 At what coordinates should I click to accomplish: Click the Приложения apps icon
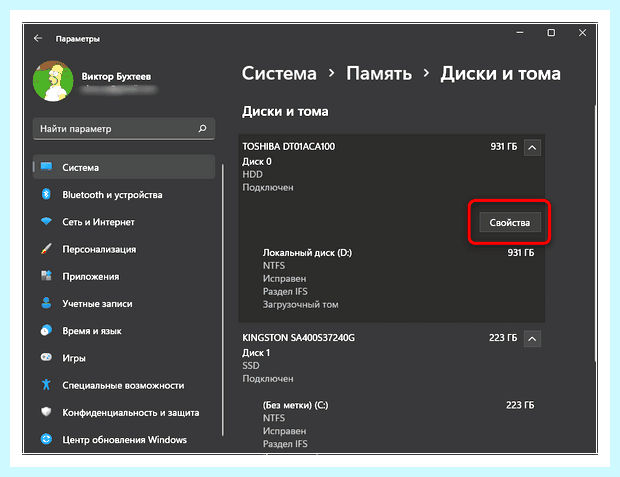[46, 276]
